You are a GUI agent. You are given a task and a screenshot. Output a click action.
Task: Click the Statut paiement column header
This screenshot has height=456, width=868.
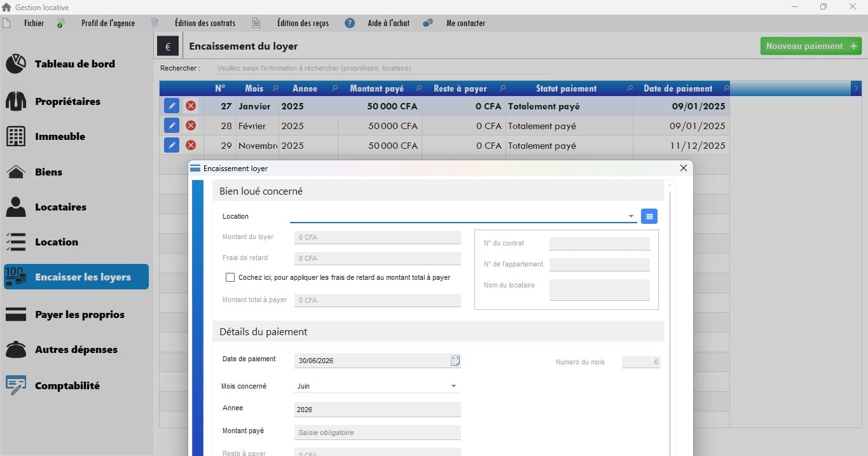pos(566,88)
